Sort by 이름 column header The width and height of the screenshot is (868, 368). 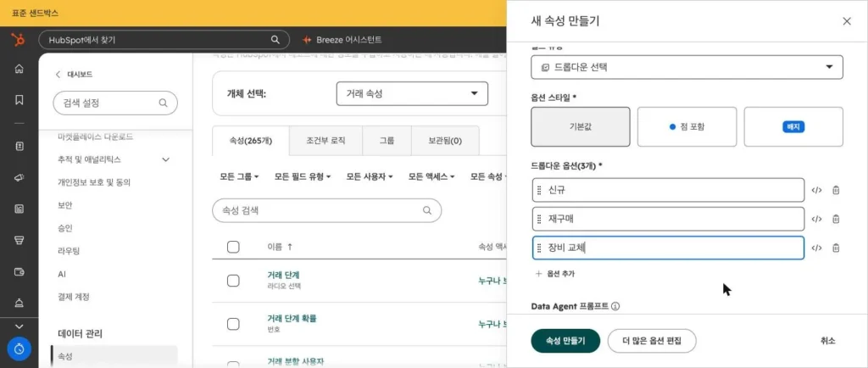click(280, 247)
